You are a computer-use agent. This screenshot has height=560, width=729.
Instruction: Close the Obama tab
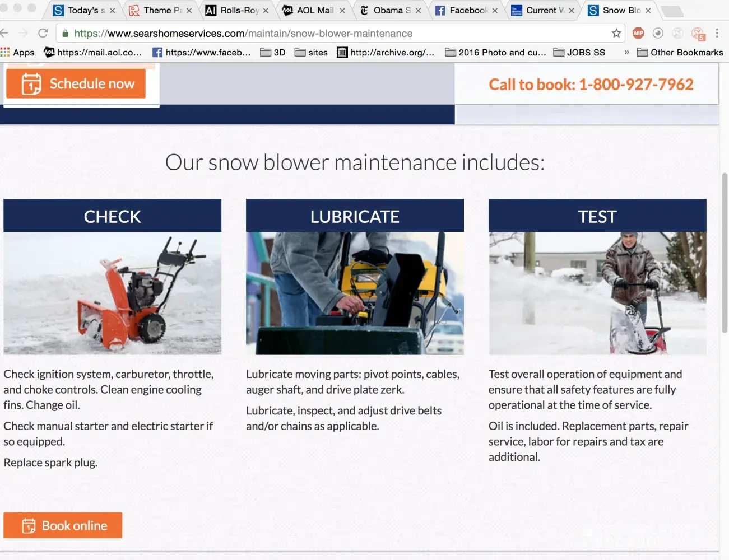point(418,11)
